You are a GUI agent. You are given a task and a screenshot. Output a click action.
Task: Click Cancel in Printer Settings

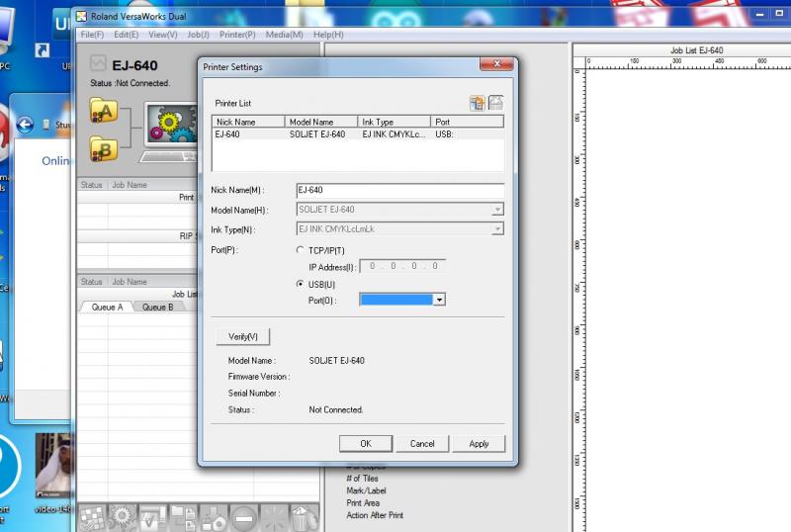pyautogui.click(x=422, y=444)
